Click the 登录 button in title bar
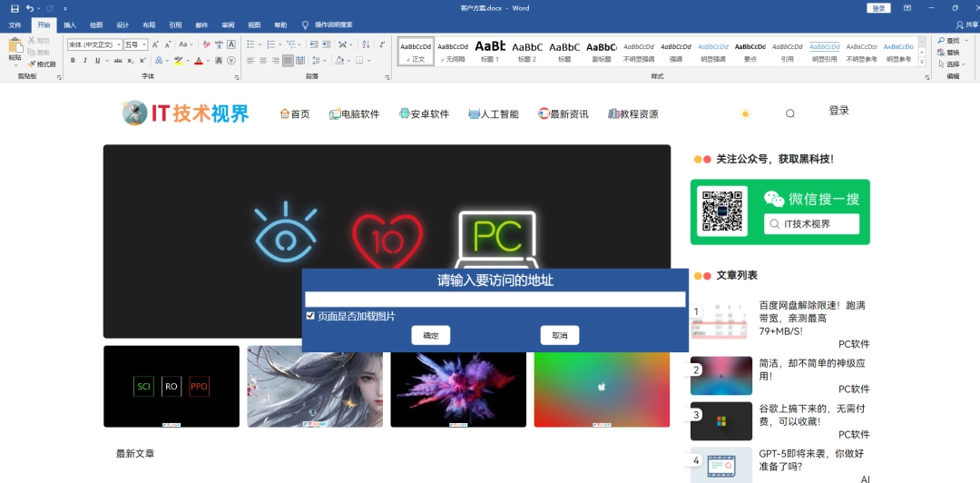The image size is (980, 483). 878,8
